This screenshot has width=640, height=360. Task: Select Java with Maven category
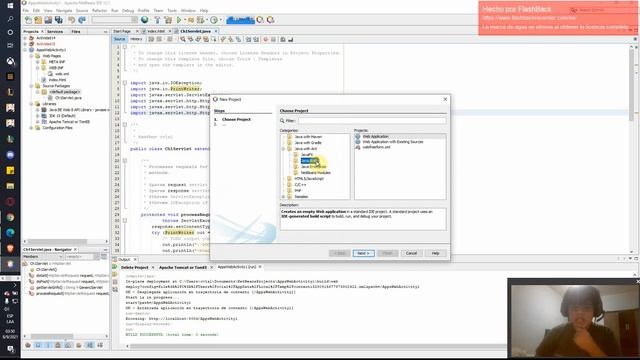coord(308,137)
